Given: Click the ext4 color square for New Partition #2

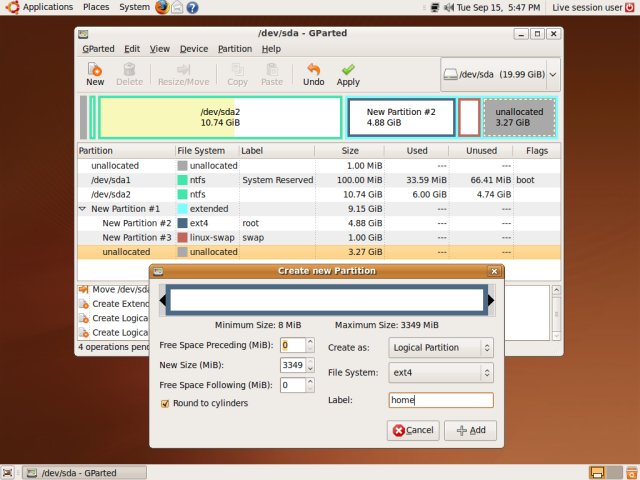Looking at the screenshot, I should pos(182,223).
